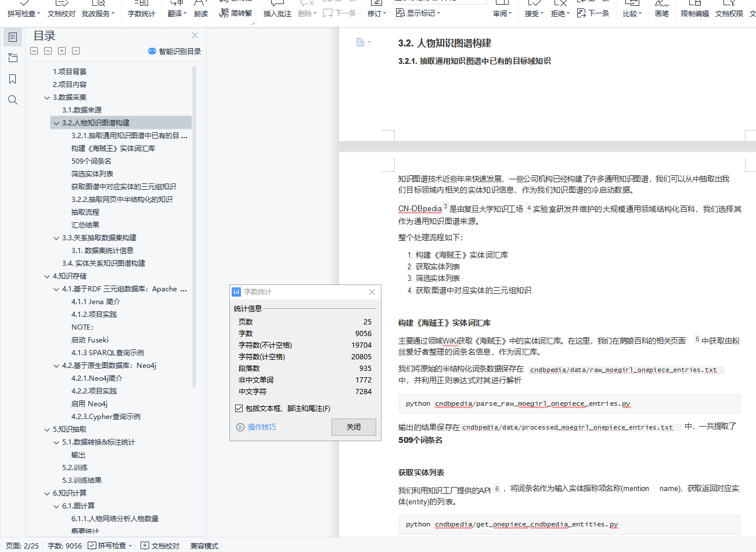Click the 朗读 read-aloud tool
The height and width of the screenshot is (552, 756).
[x=201, y=9]
